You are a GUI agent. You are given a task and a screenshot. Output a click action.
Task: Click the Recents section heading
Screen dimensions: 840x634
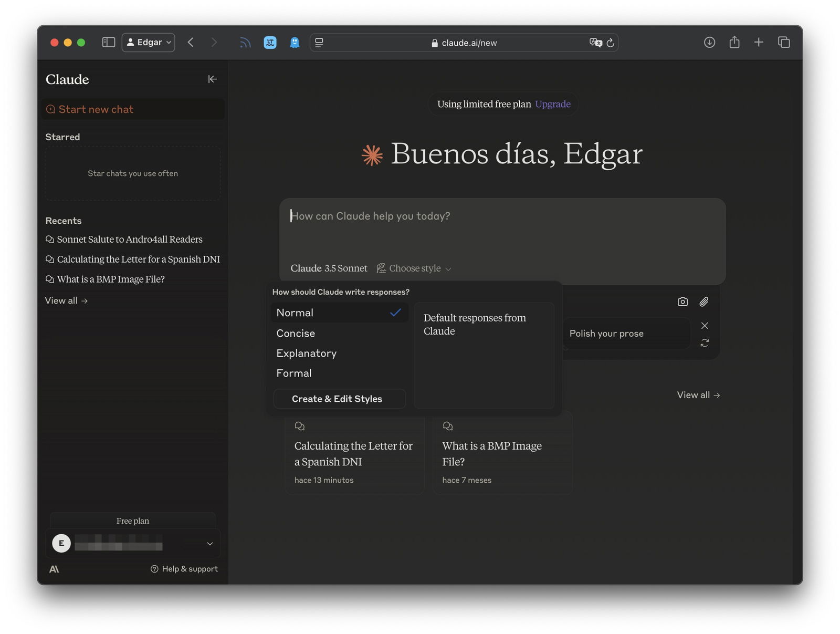[x=64, y=221]
